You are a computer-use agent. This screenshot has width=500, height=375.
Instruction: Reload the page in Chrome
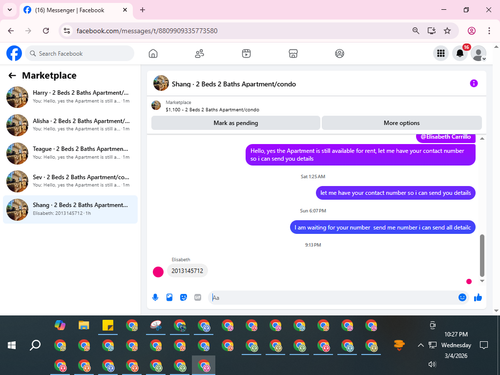pos(46,31)
